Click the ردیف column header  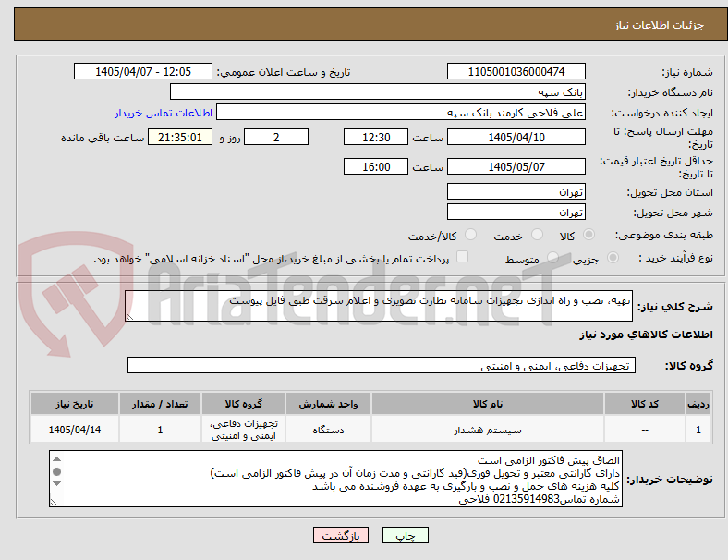[x=698, y=404]
